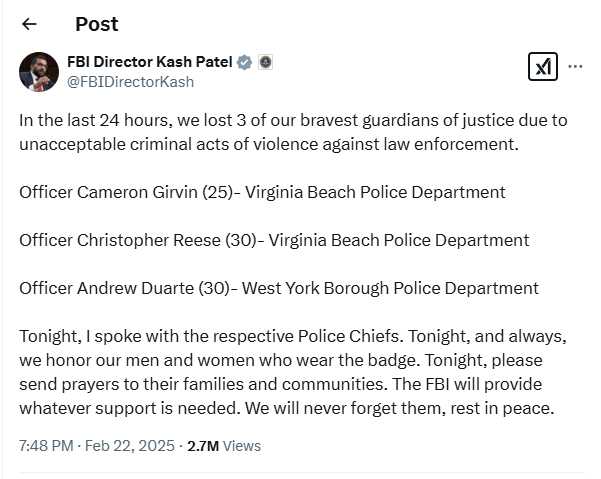Click the West York Borough Police Department text
Screen dimensions: 601x479
[390, 288]
